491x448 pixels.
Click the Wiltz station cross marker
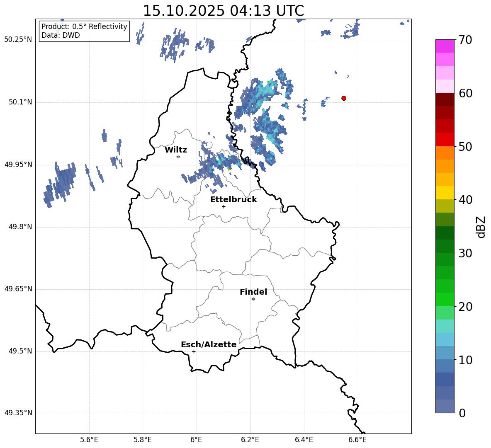click(178, 157)
